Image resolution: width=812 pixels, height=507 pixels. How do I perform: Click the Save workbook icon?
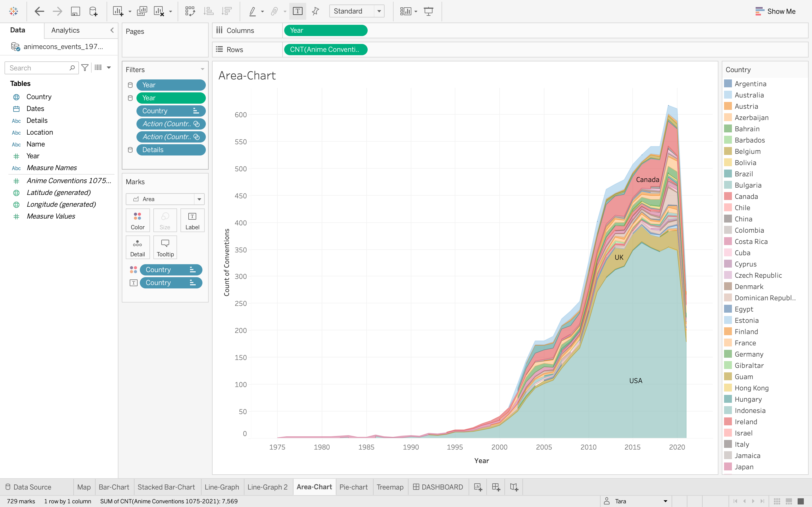tap(75, 11)
